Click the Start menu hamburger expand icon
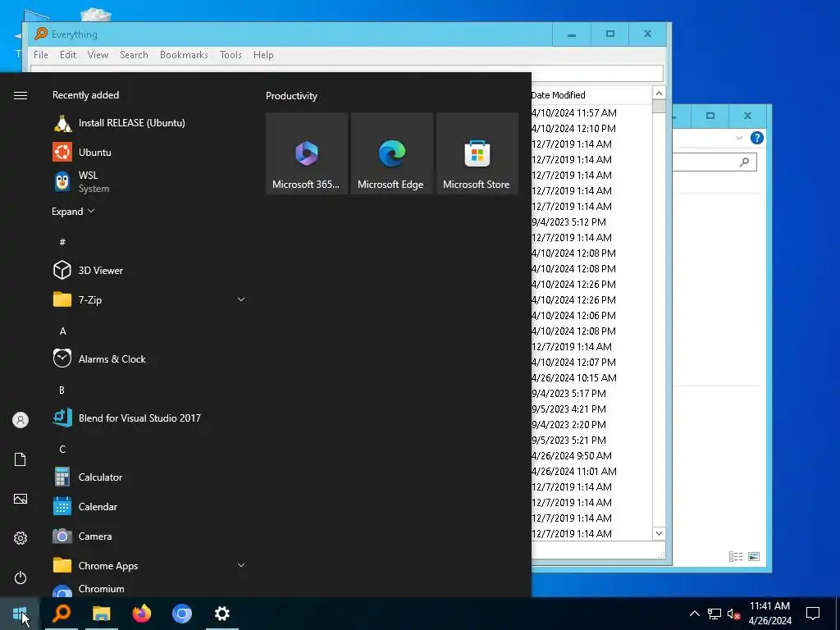 [x=21, y=95]
